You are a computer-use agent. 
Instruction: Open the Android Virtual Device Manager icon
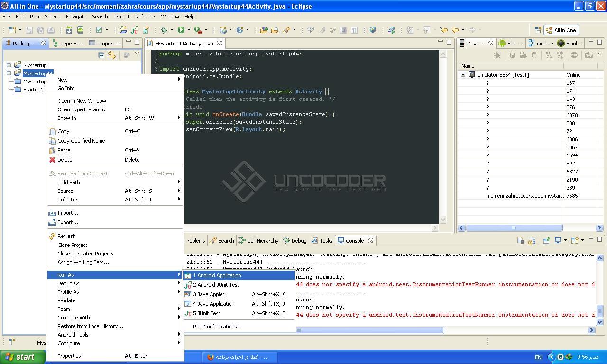[x=80, y=30]
